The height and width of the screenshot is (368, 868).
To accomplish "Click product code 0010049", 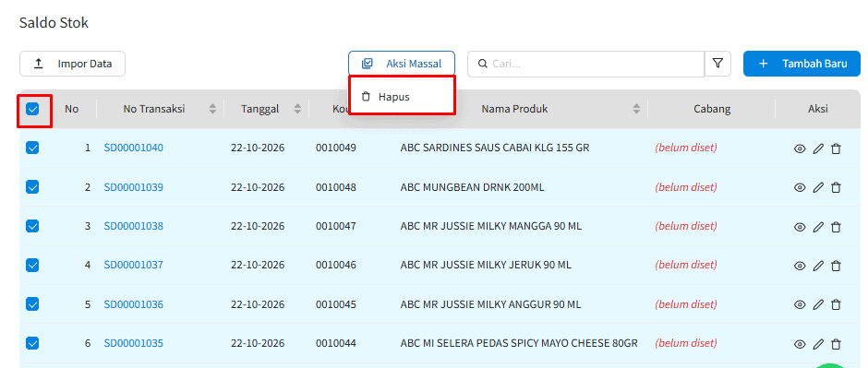I will [336, 148].
